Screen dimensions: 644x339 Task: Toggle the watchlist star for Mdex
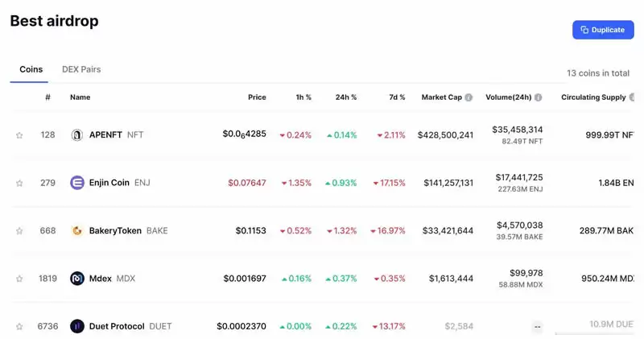(19, 279)
